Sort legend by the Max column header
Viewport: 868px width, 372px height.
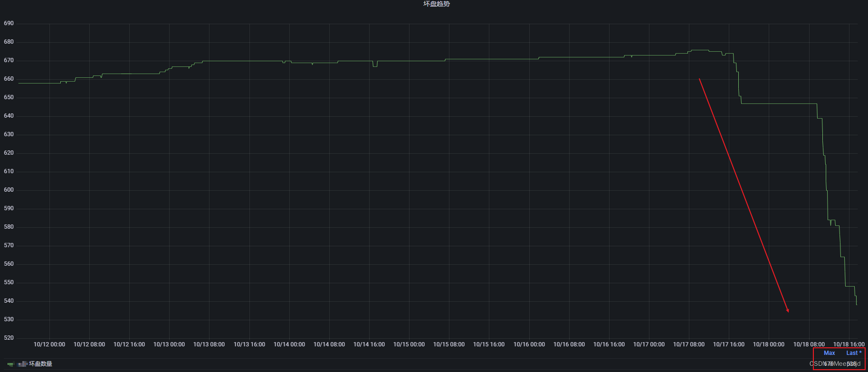click(x=829, y=353)
